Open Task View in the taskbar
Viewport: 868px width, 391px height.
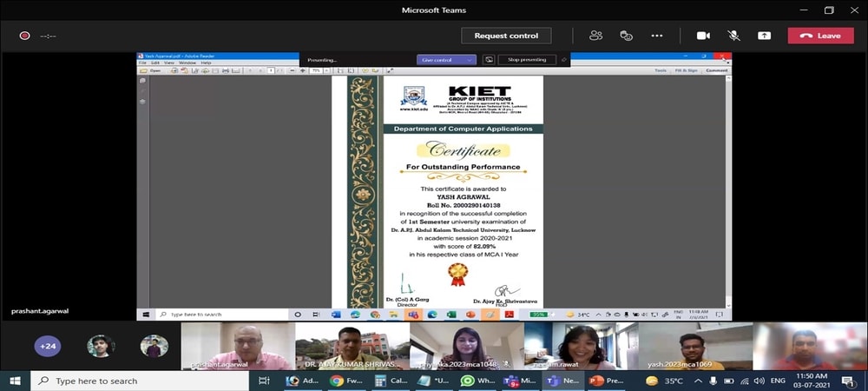(265, 381)
